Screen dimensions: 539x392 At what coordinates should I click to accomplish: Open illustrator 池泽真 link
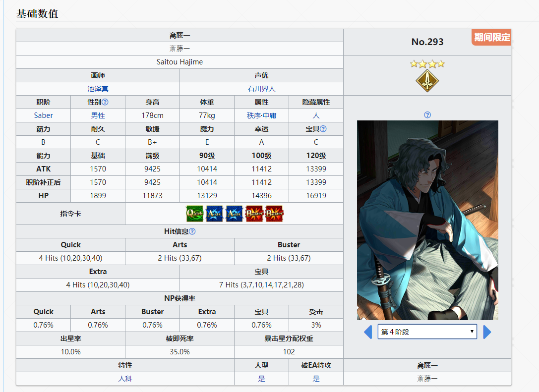pyautogui.click(x=98, y=89)
